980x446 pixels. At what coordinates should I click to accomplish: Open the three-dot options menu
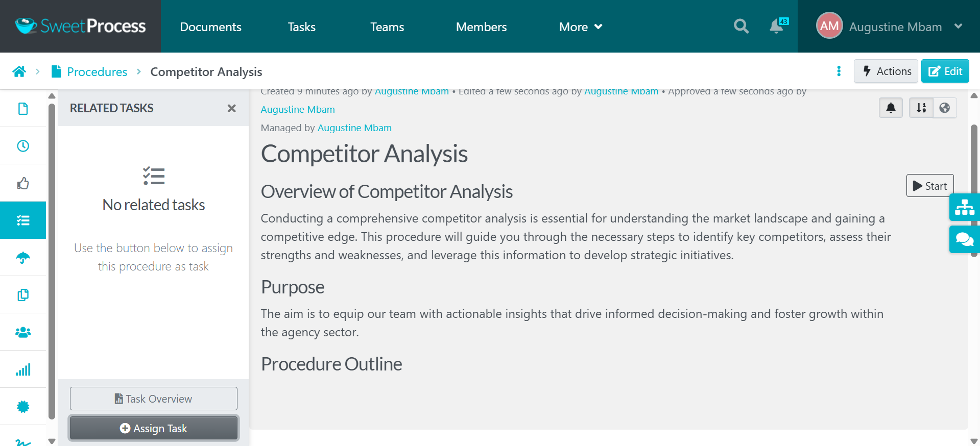(x=839, y=71)
